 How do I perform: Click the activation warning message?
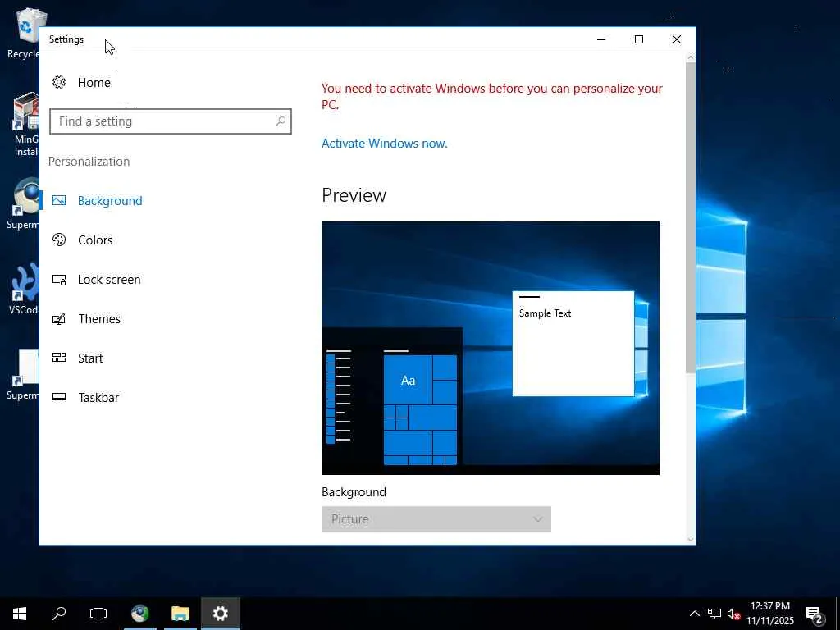click(492, 96)
